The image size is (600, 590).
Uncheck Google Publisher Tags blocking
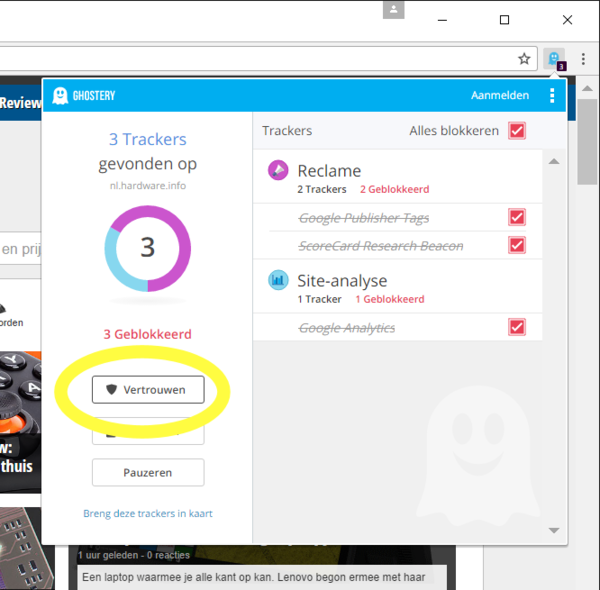[x=517, y=217]
